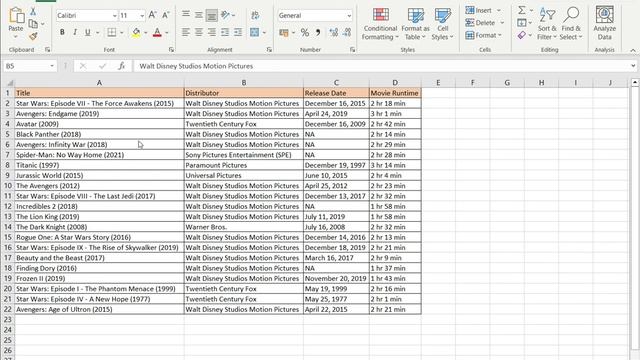This screenshot has width=640, height=360.
Task: Open the Name Box dropdown arrow
Action: pos(52,66)
